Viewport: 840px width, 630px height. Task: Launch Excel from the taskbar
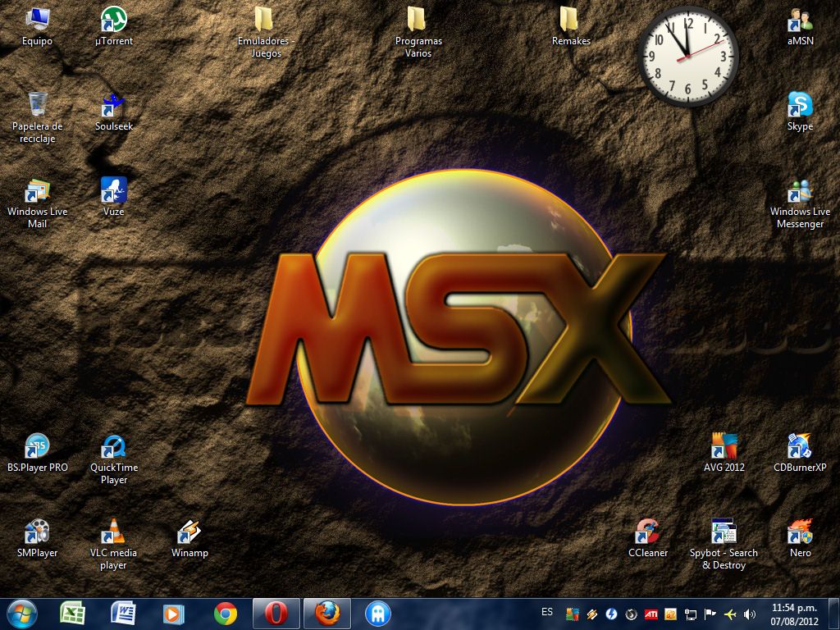(72, 614)
